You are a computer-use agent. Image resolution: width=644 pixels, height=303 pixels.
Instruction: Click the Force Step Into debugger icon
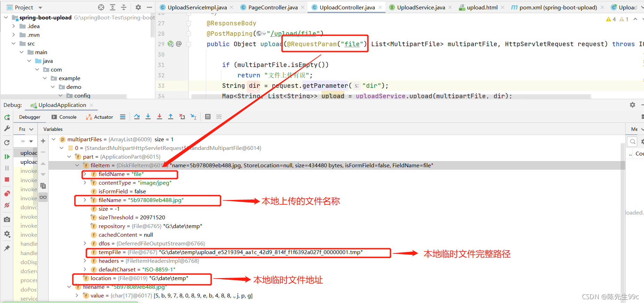(160, 117)
